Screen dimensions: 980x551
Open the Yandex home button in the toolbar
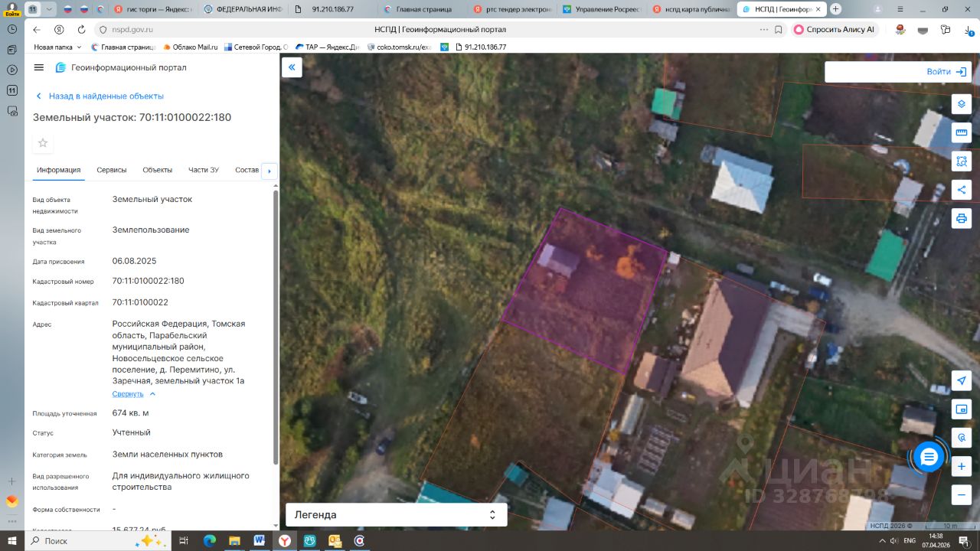click(59, 29)
